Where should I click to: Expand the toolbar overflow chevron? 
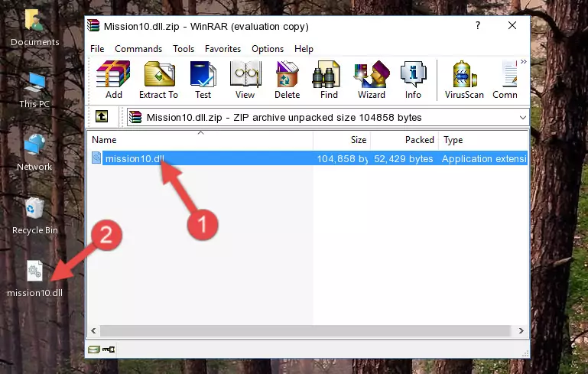pos(524,61)
